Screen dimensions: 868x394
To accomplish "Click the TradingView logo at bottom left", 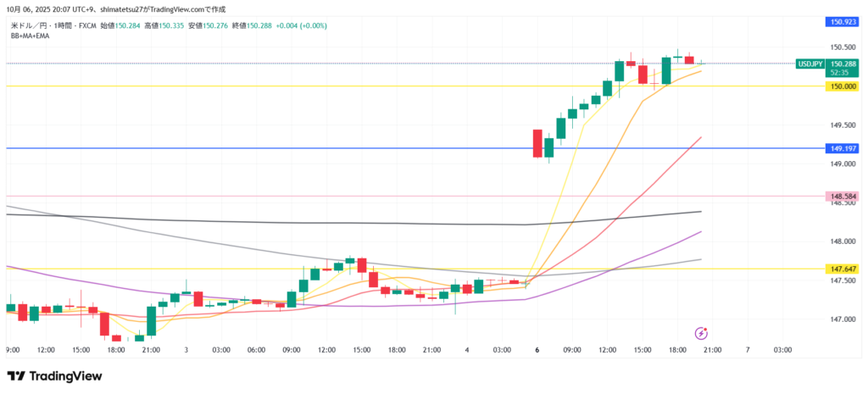I will [50, 376].
